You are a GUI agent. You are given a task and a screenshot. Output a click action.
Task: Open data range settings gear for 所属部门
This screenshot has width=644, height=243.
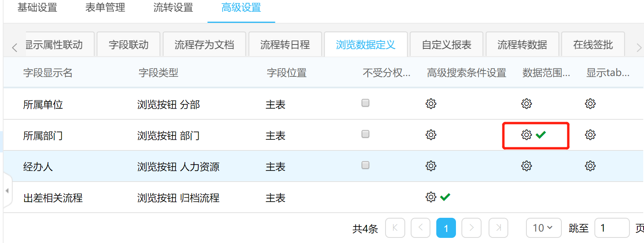pos(526,135)
